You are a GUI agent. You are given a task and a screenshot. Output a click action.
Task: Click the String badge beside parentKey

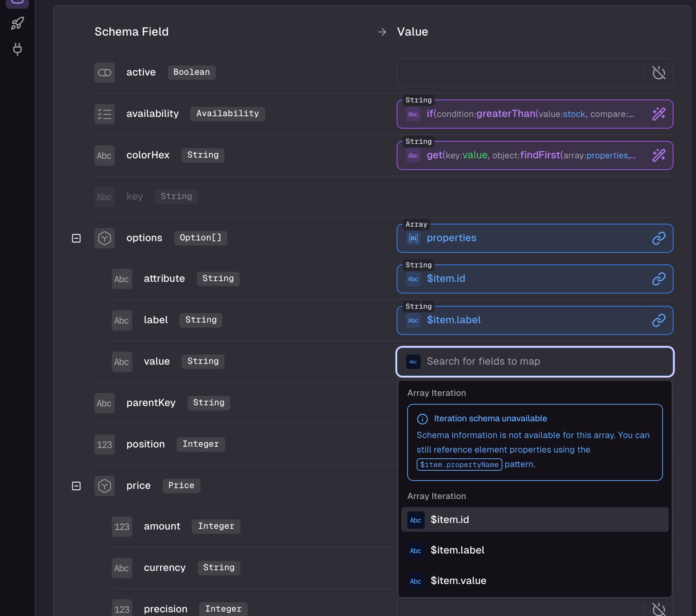tap(209, 403)
